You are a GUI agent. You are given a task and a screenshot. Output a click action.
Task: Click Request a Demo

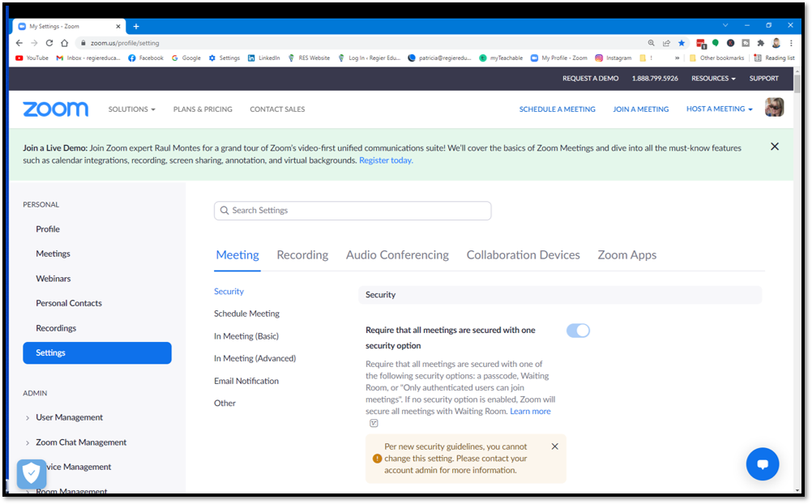590,79
